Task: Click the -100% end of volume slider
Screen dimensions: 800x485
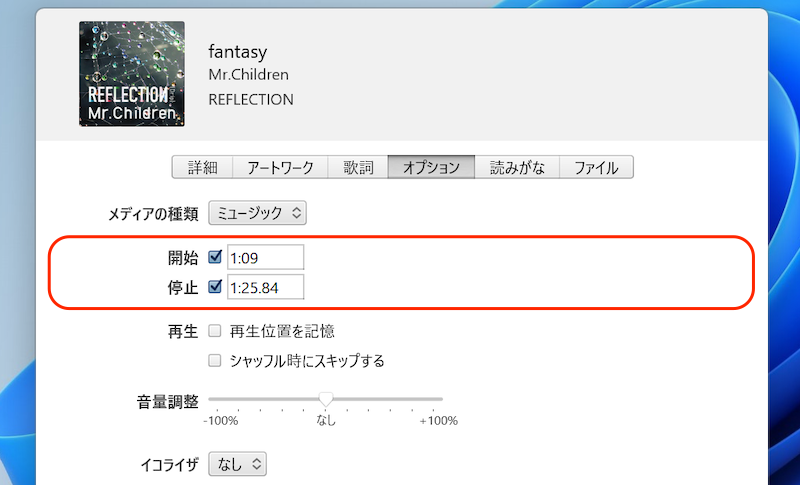Action: coord(210,400)
